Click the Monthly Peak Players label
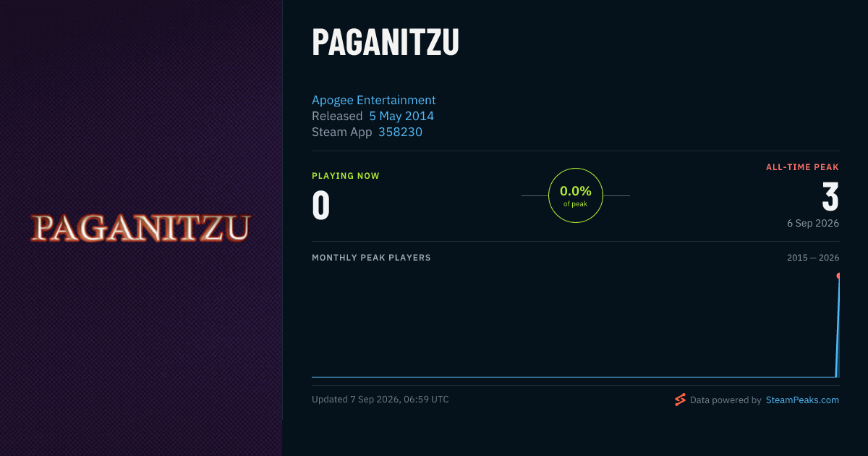The width and height of the screenshot is (868, 456). coord(371,258)
